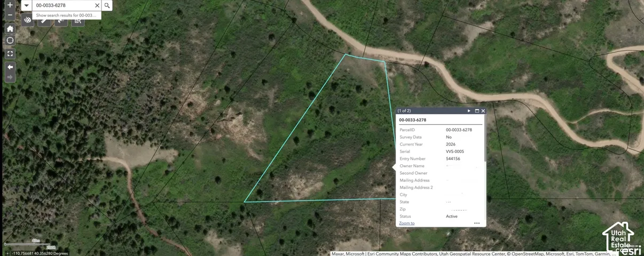Open basemap gallery palette tool

[28, 20]
